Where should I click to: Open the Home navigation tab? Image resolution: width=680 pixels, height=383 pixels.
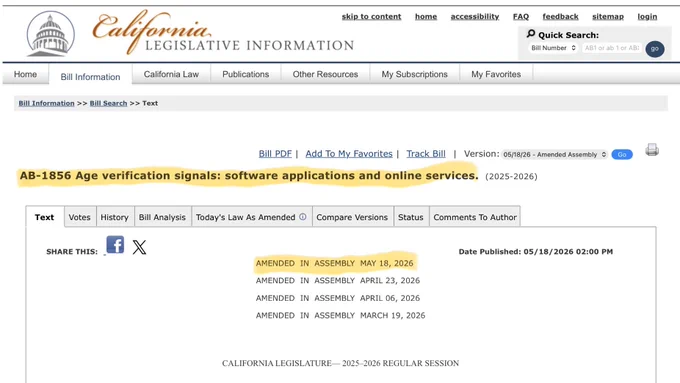click(25, 74)
